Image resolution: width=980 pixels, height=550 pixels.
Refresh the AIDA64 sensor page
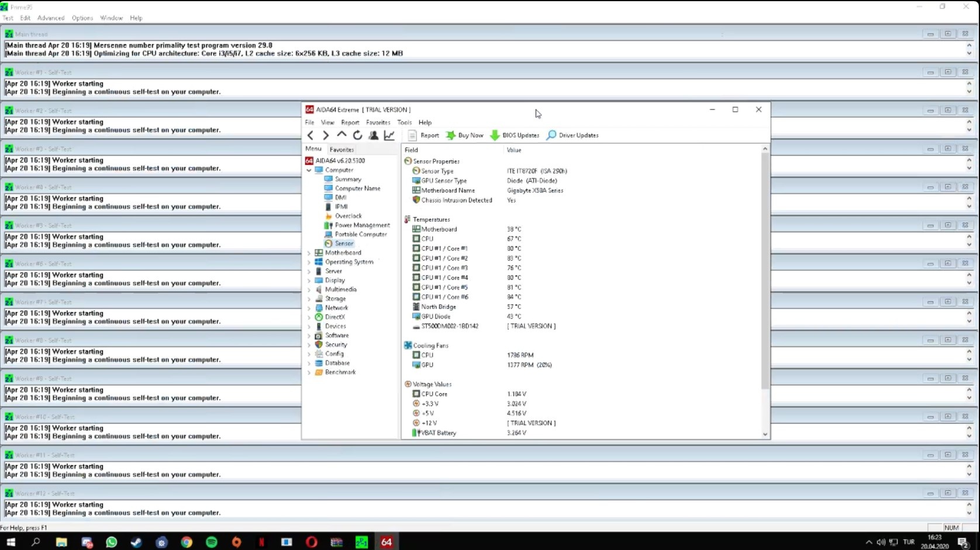357,135
